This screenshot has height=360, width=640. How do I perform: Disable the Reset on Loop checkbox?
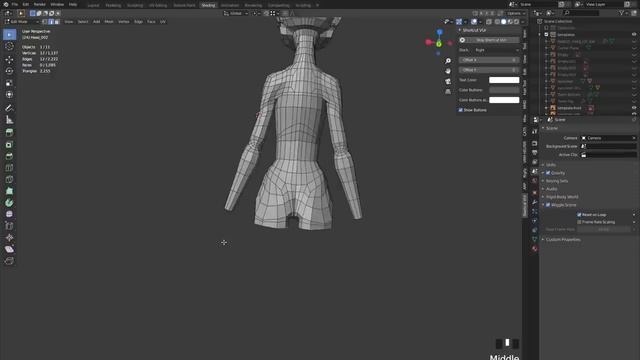click(579, 215)
